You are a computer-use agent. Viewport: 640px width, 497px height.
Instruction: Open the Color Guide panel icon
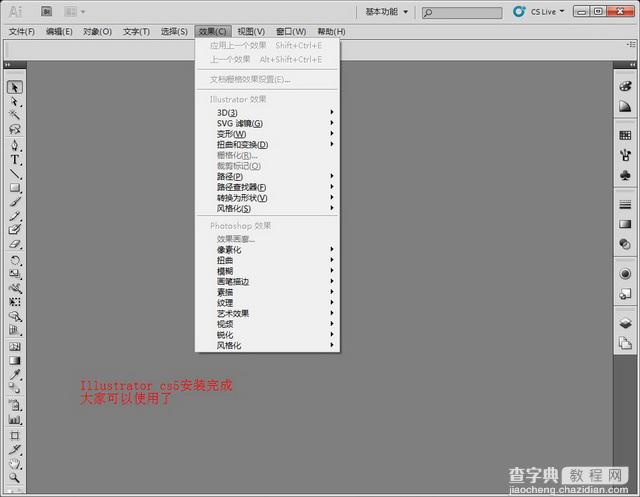pyautogui.click(x=625, y=106)
